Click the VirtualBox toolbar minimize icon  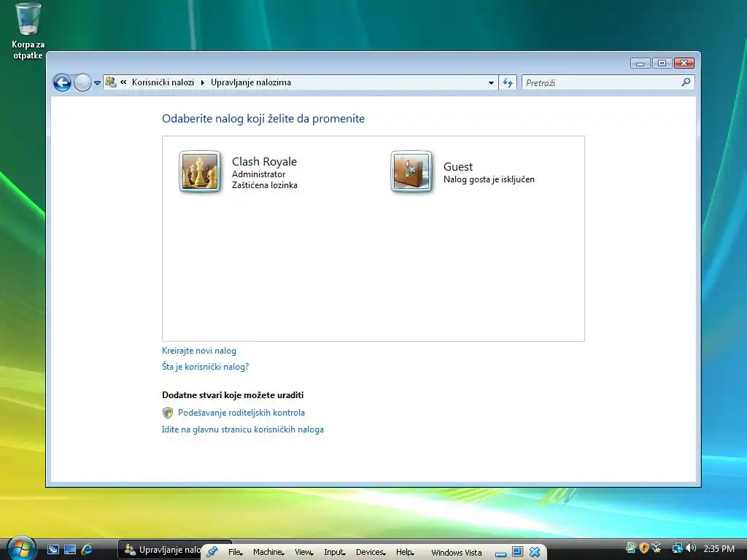click(x=500, y=553)
